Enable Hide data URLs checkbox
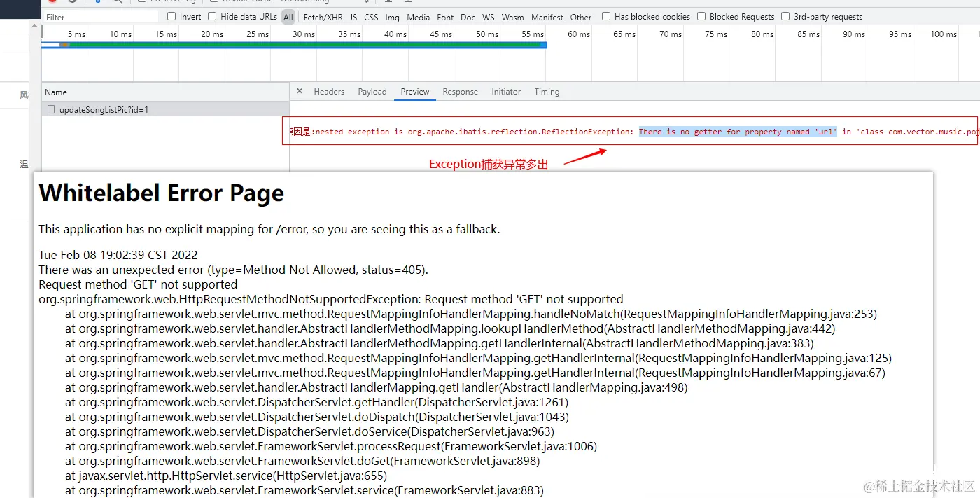 [x=212, y=17]
